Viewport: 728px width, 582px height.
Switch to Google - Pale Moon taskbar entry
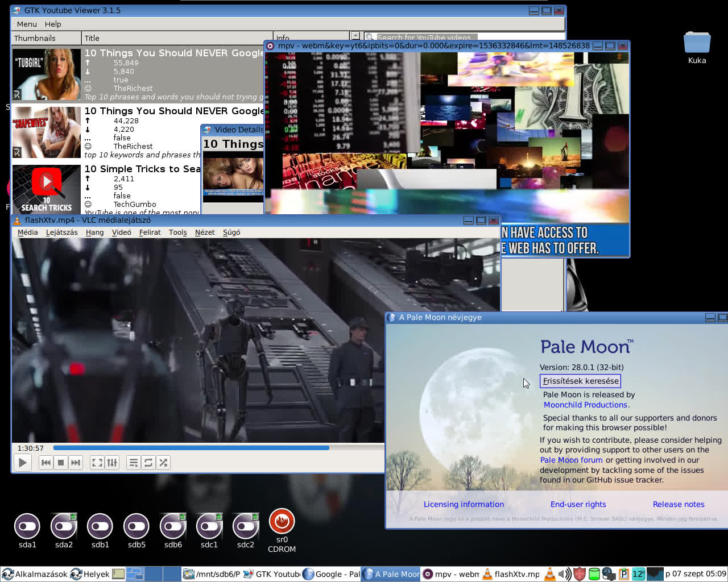click(x=331, y=574)
